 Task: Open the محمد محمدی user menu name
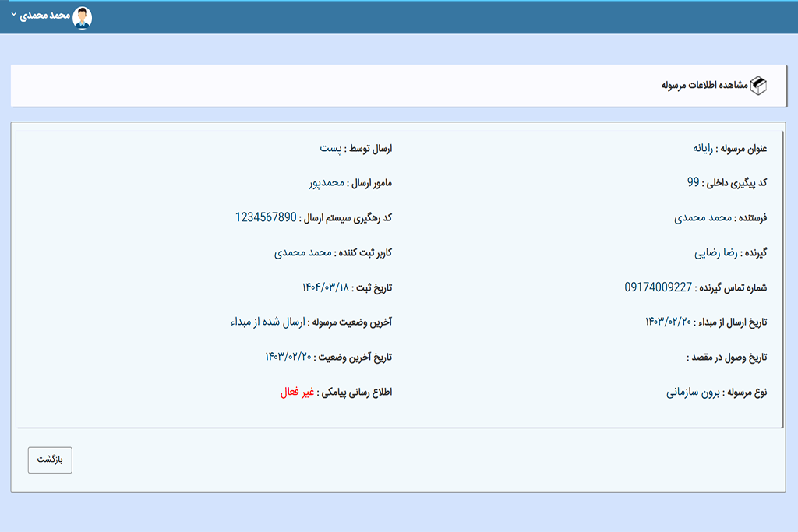point(48,16)
